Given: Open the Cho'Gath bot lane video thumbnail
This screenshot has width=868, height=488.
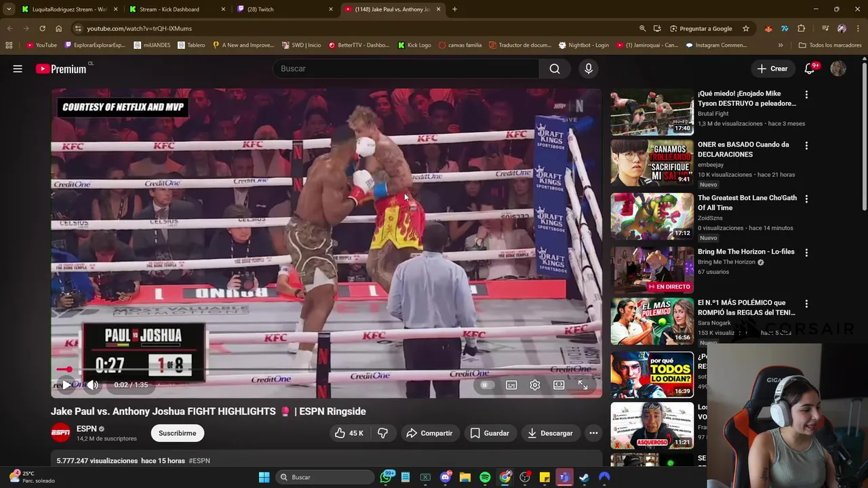Looking at the screenshot, I should pyautogui.click(x=652, y=216).
